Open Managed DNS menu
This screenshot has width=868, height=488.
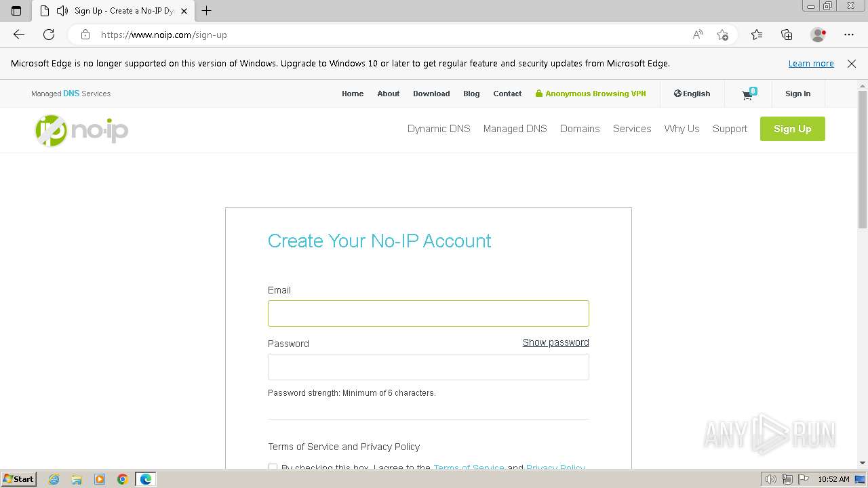[515, 129]
